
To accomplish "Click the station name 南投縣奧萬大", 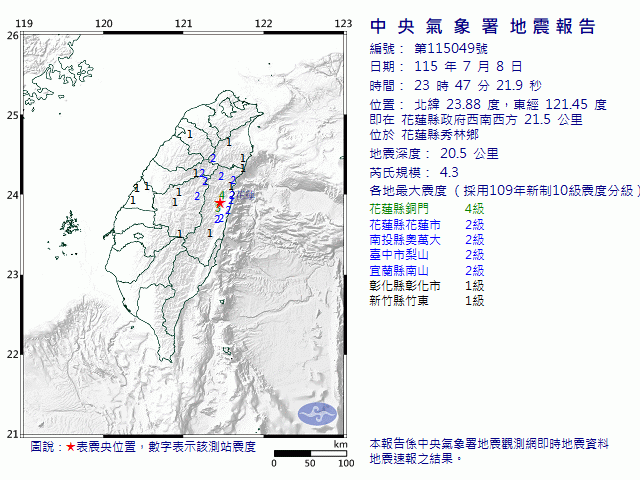I will [405, 240].
